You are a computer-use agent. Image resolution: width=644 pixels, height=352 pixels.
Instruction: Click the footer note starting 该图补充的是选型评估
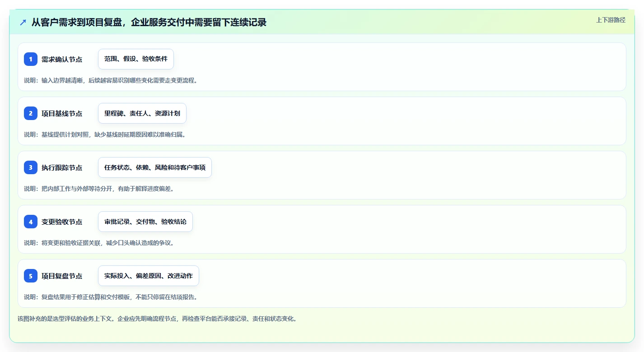click(157, 319)
